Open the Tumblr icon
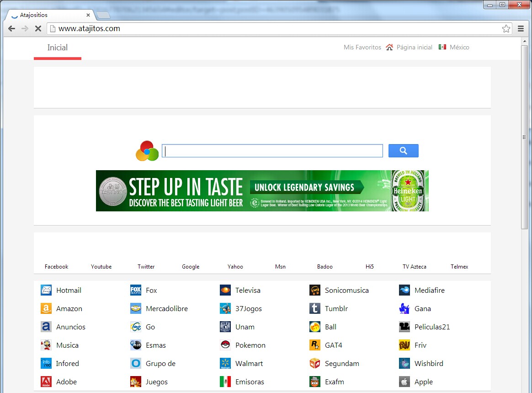 coord(315,308)
